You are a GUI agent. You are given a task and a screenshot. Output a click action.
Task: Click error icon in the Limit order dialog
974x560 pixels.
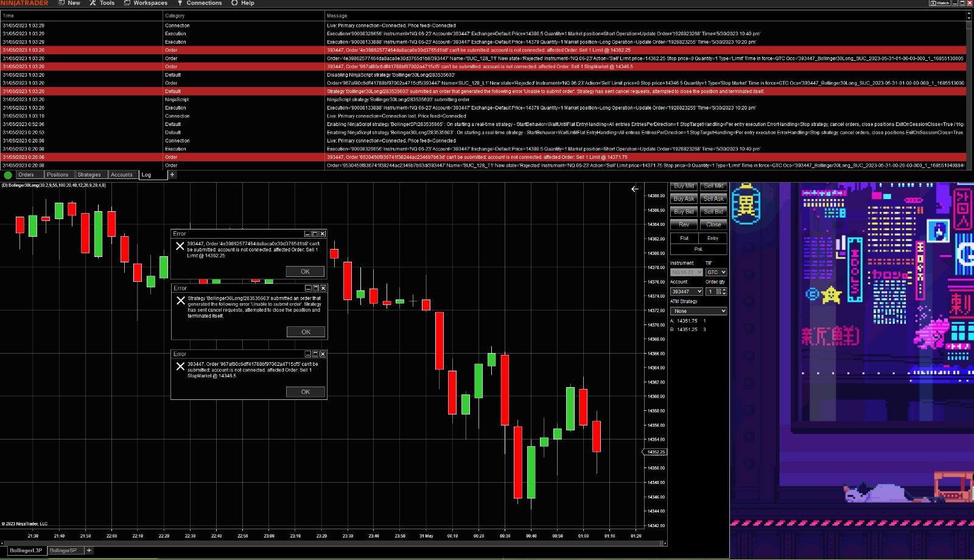(x=180, y=246)
